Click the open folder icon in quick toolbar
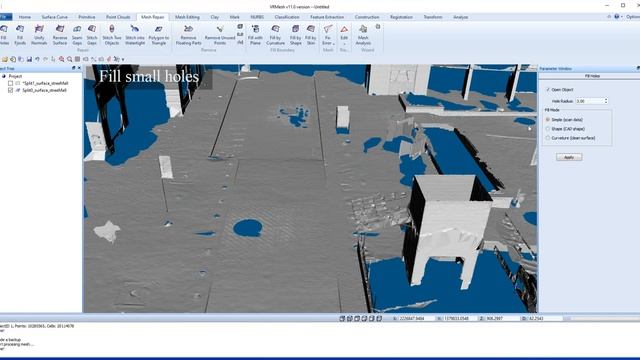This screenshot has height=360, width=640. pyautogui.click(x=5, y=59)
